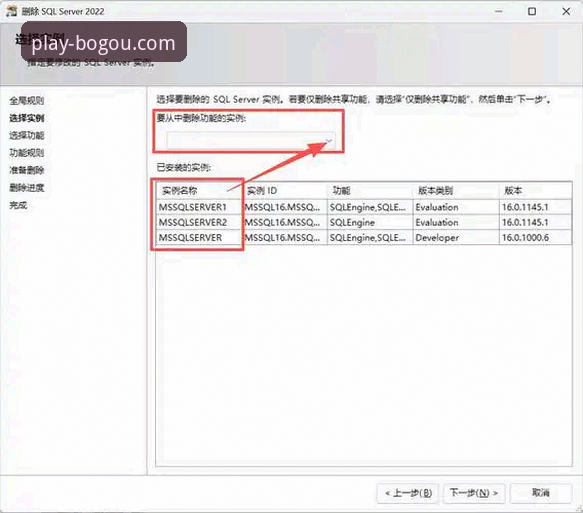This screenshot has width=583, height=513.
Task: Click the 功能 column header
Action: (370, 191)
